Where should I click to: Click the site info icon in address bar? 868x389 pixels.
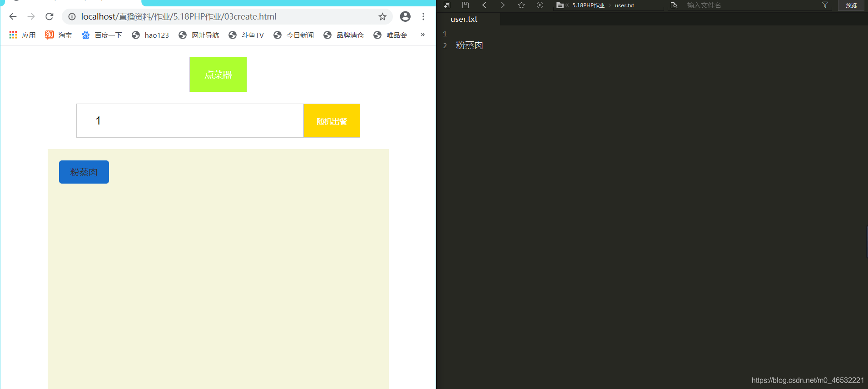(x=72, y=17)
